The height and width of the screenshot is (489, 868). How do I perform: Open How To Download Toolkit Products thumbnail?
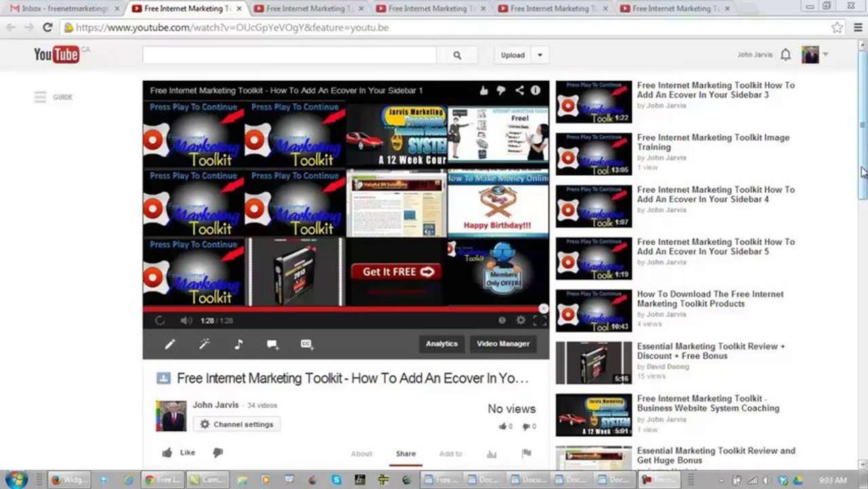coord(594,311)
